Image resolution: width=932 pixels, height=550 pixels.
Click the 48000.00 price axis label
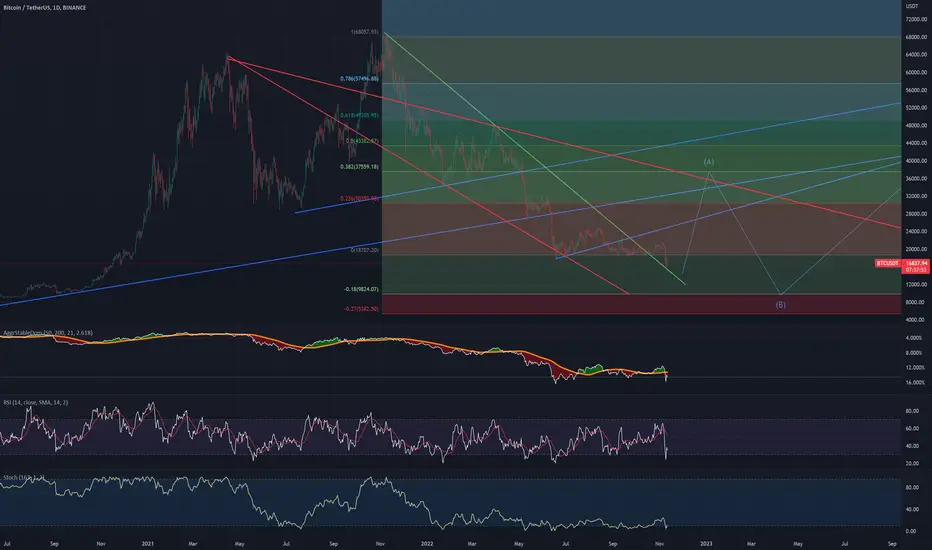point(916,125)
